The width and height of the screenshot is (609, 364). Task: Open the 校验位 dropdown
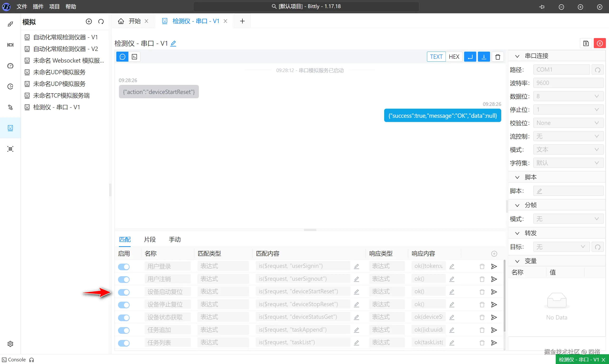point(568,123)
